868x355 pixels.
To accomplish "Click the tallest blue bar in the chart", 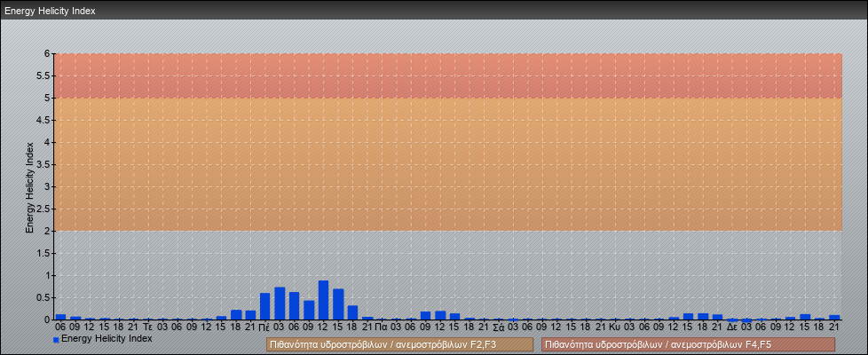I will pos(323,300).
